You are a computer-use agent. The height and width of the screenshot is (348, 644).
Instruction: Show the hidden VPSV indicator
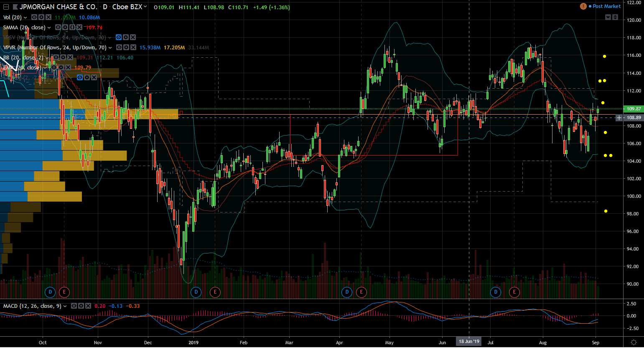[x=119, y=38]
